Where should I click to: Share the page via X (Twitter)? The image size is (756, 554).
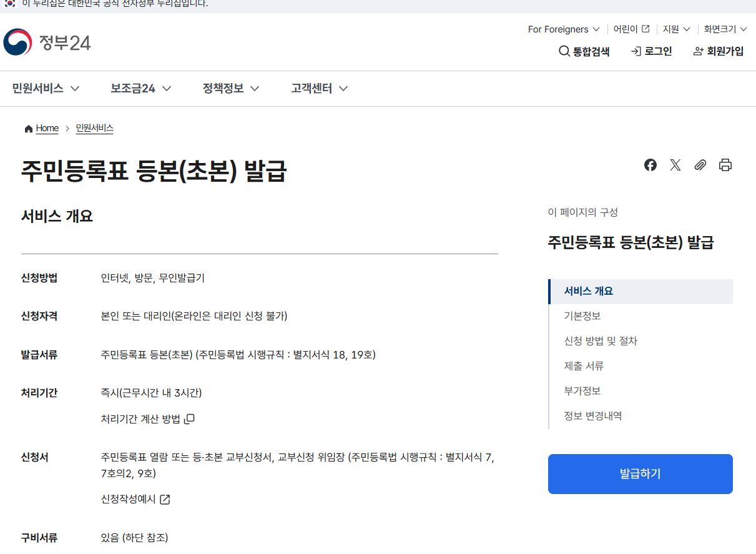(x=675, y=165)
